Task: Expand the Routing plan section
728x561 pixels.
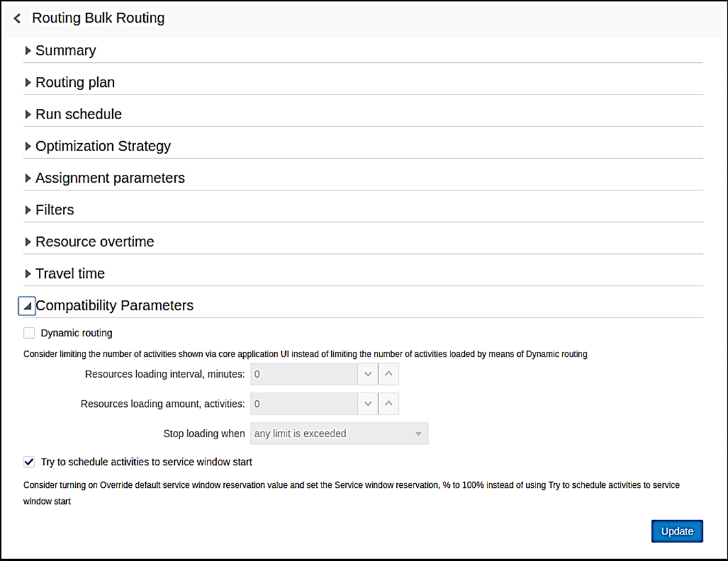Action: coord(28,82)
